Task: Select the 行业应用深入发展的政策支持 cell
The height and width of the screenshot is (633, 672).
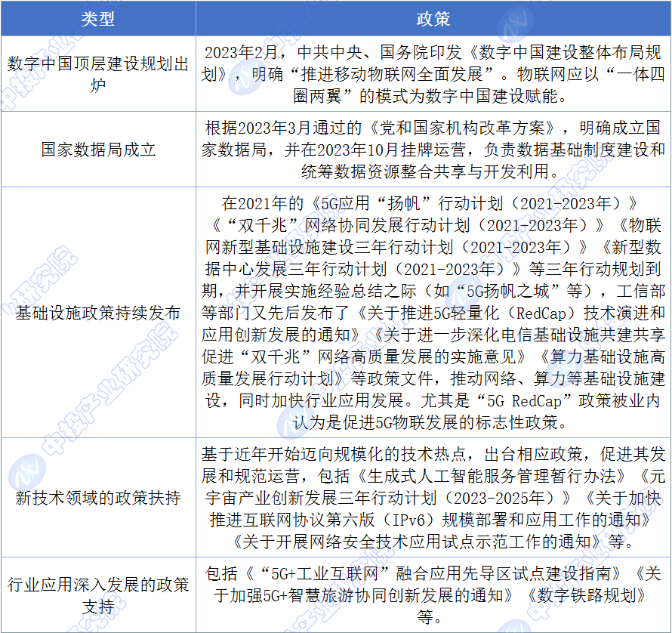Action: pyautogui.click(x=97, y=595)
